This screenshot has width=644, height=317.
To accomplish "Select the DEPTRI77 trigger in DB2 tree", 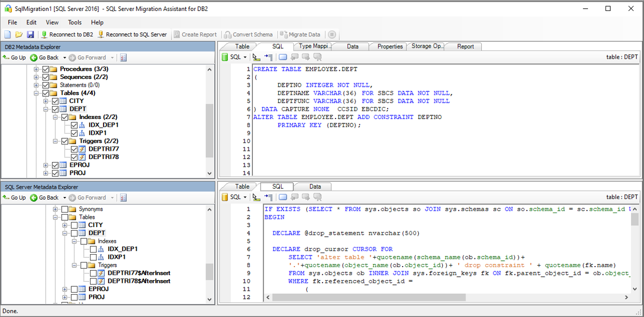I will click(104, 149).
